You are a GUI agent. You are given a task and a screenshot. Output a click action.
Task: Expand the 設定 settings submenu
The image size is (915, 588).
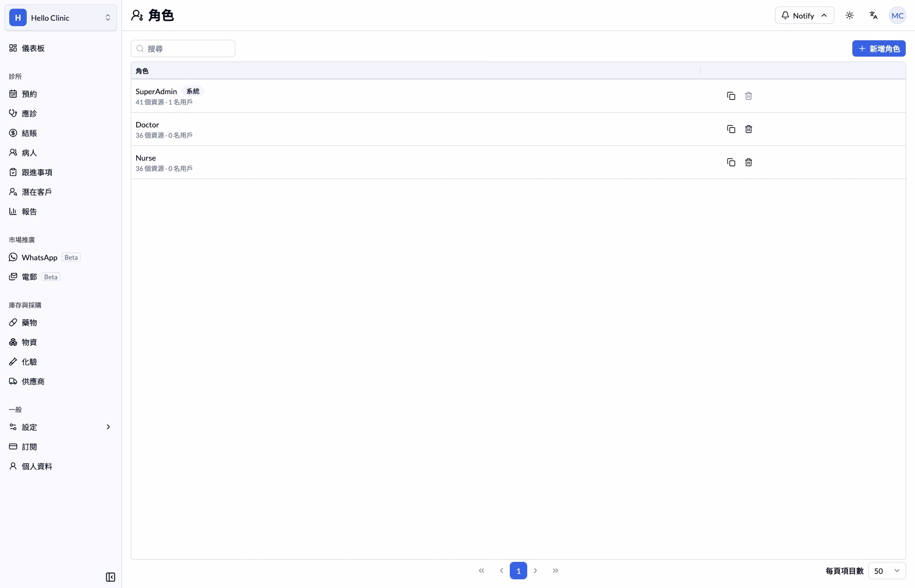tap(60, 427)
